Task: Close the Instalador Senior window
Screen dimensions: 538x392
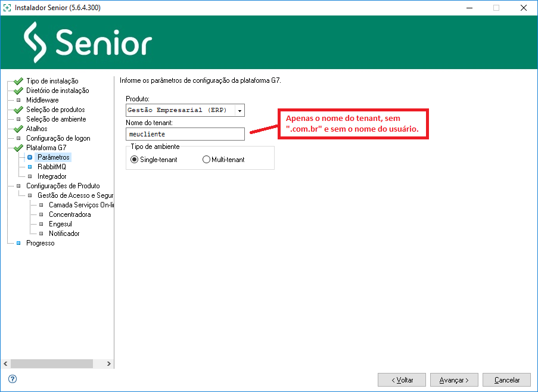Action: pyautogui.click(x=524, y=8)
